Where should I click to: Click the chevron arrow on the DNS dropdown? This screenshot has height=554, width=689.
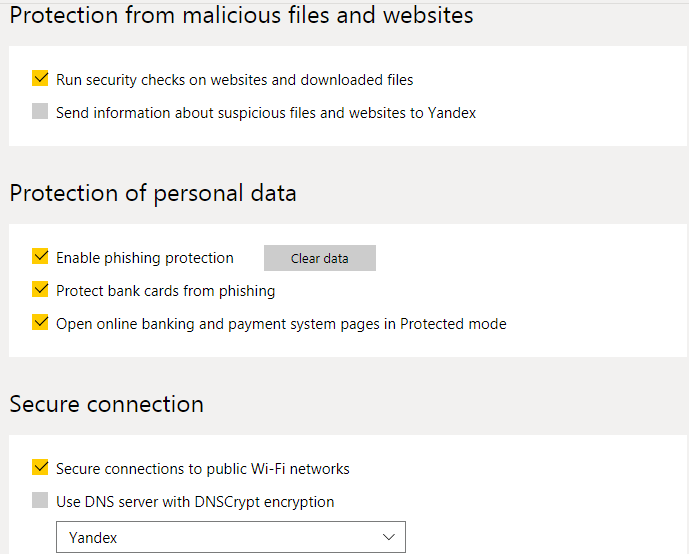click(389, 537)
